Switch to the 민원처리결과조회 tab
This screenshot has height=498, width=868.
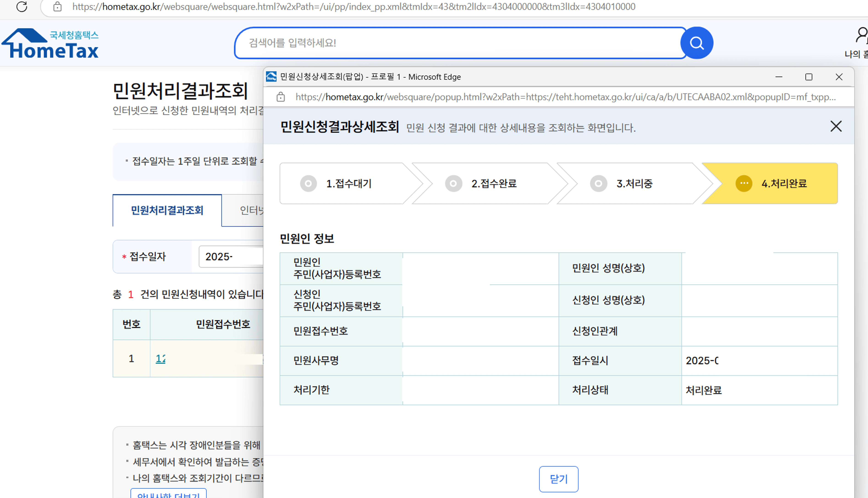tap(167, 211)
